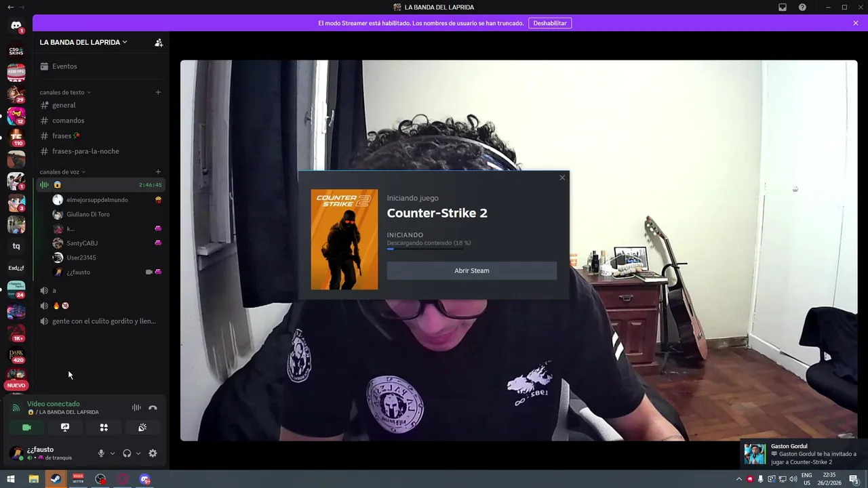Open the comandos text channel

[100, 121]
